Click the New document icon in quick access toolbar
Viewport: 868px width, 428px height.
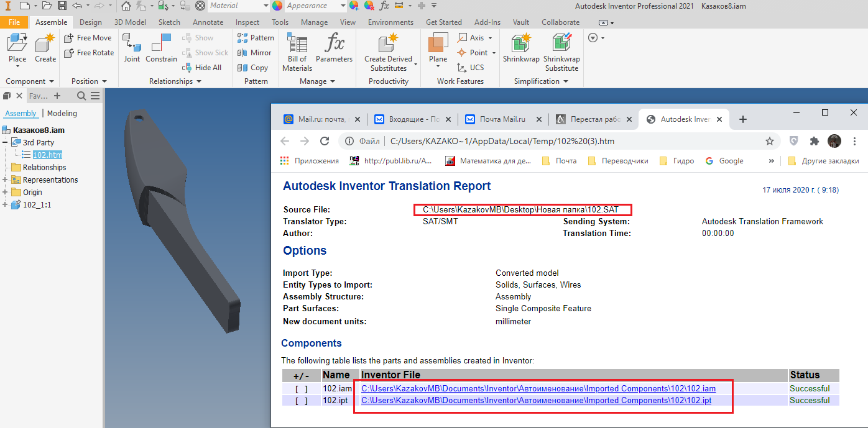click(24, 6)
